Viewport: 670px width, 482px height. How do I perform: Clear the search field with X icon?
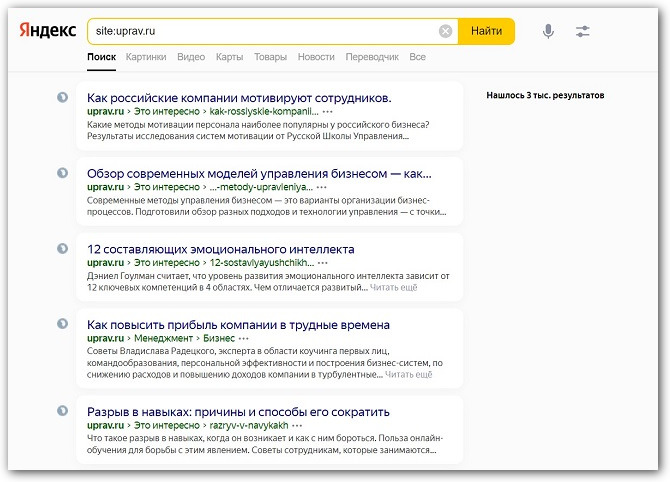point(445,31)
